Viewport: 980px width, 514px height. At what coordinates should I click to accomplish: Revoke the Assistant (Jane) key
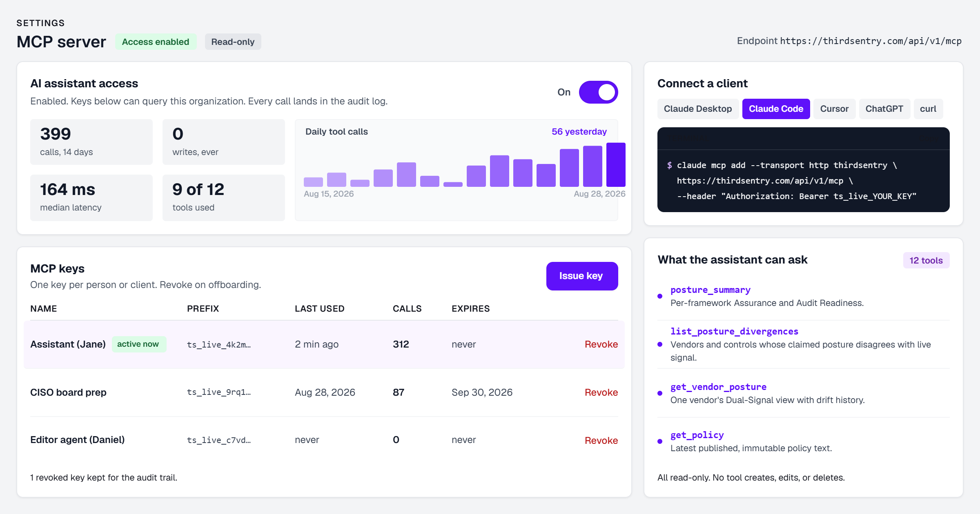click(601, 344)
